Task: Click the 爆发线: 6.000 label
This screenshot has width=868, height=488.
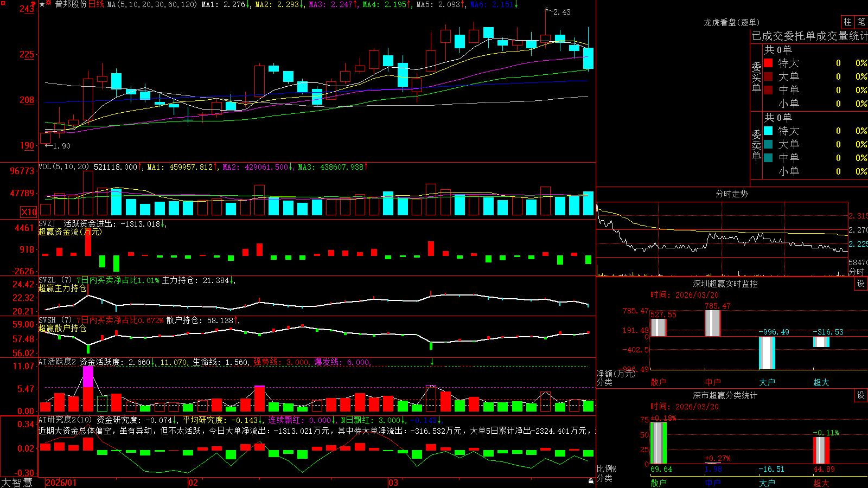Action: pyautogui.click(x=342, y=362)
